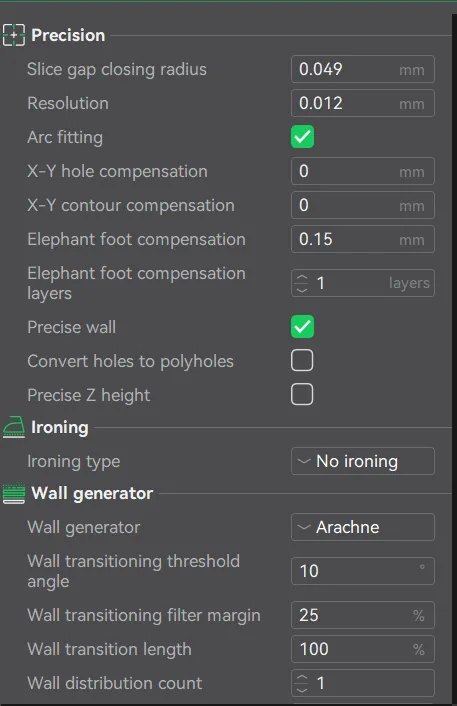The image size is (457, 706).
Task: Toggle the Arc fitting checkbox
Action: (x=302, y=137)
